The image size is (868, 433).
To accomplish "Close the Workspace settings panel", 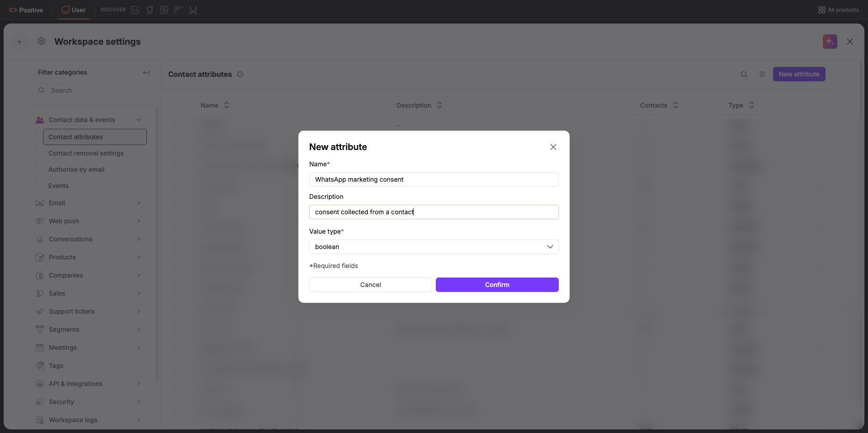I will point(850,42).
